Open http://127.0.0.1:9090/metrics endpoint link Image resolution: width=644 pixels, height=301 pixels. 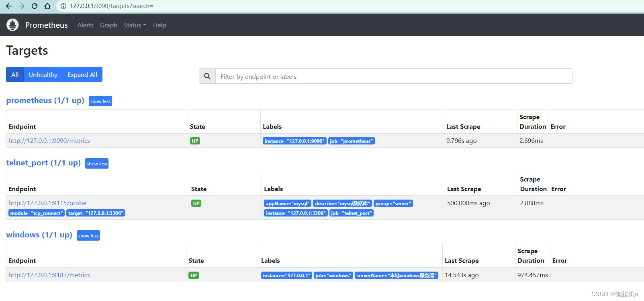pyautogui.click(x=49, y=140)
